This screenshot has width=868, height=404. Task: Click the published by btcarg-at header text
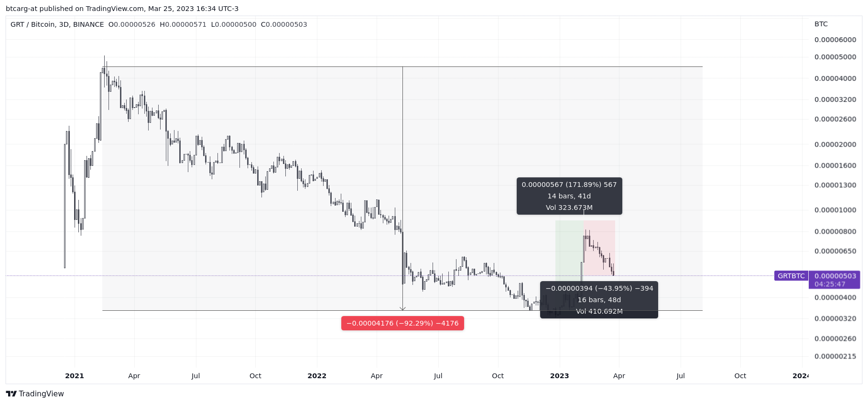[x=122, y=9]
